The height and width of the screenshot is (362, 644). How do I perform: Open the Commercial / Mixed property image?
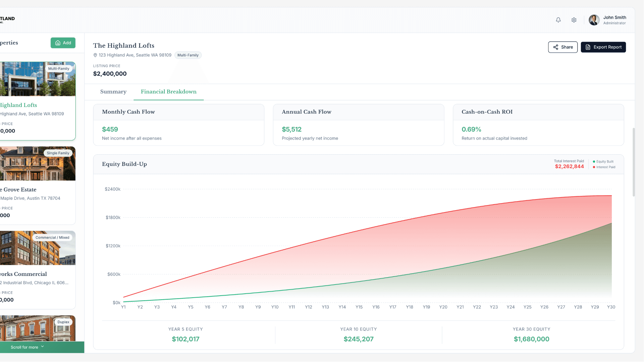(x=38, y=248)
